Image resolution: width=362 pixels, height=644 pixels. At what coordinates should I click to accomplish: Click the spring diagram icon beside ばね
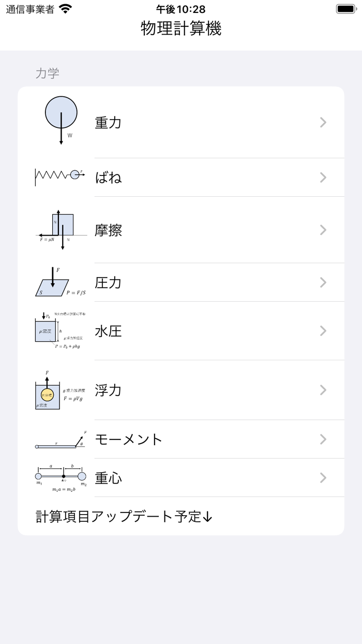59,176
